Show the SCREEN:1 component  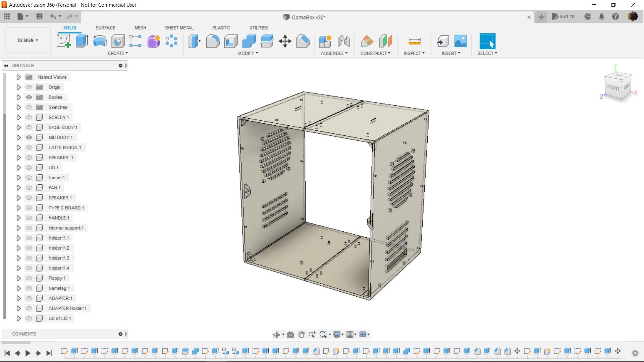click(x=29, y=117)
